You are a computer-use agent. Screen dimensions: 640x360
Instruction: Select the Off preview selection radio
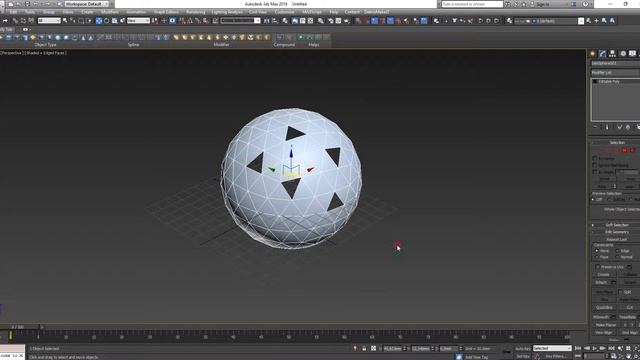tap(593, 199)
